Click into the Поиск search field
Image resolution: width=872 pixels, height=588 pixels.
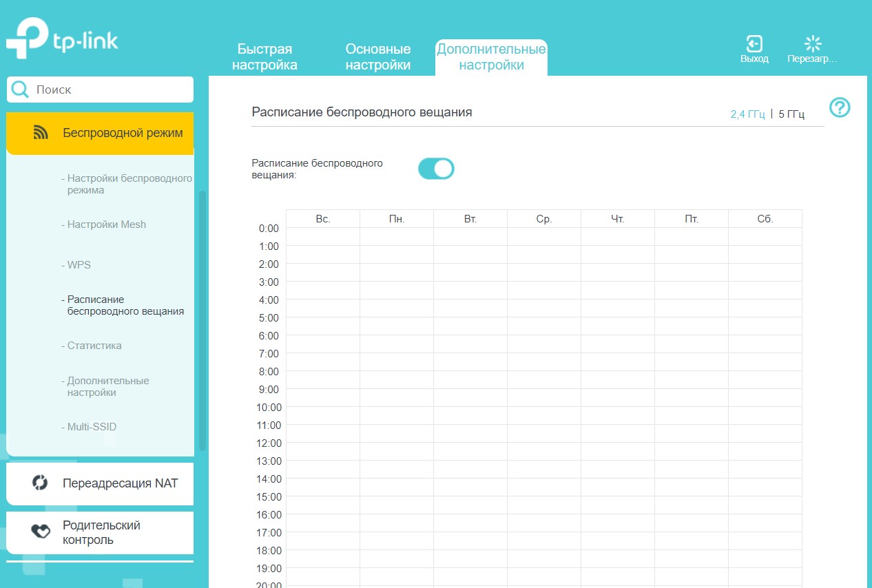point(110,90)
